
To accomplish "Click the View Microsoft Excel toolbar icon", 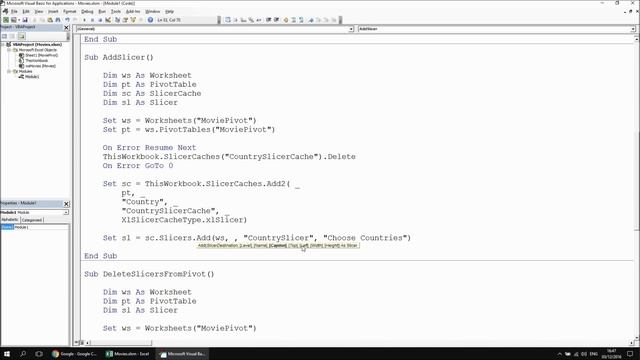I will coord(6,20).
